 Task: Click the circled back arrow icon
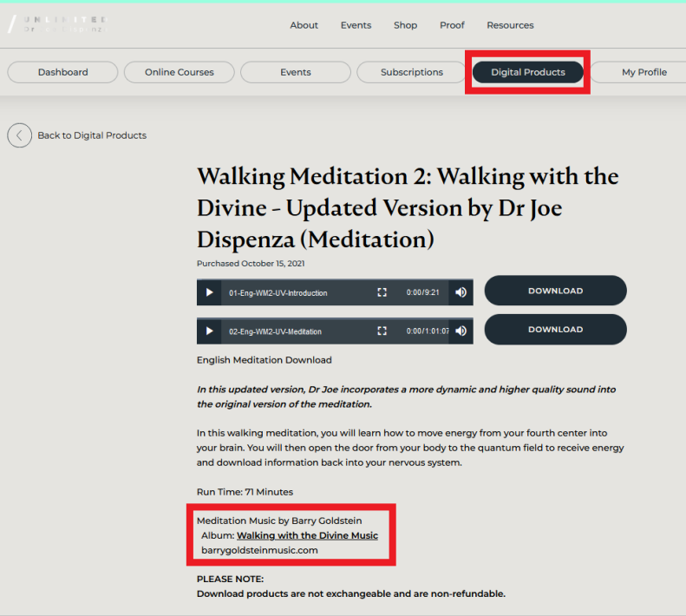click(x=19, y=135)
